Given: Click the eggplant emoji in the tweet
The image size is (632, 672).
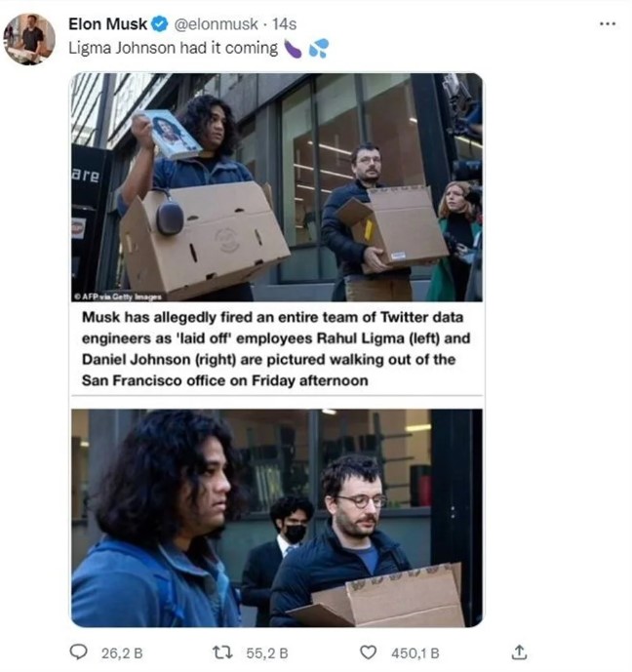Looking at the screenshot, I should 294,49.
